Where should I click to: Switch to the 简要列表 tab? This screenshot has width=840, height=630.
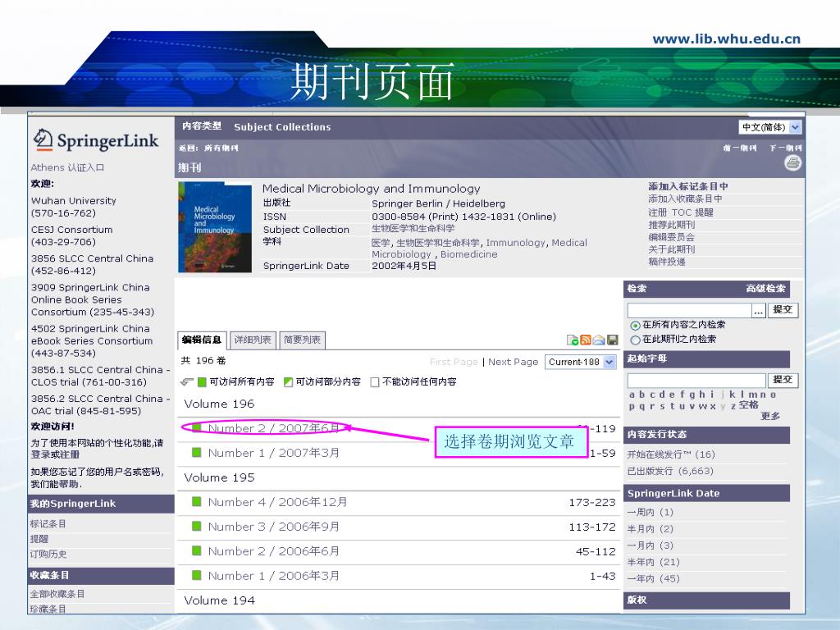(302, 340)
